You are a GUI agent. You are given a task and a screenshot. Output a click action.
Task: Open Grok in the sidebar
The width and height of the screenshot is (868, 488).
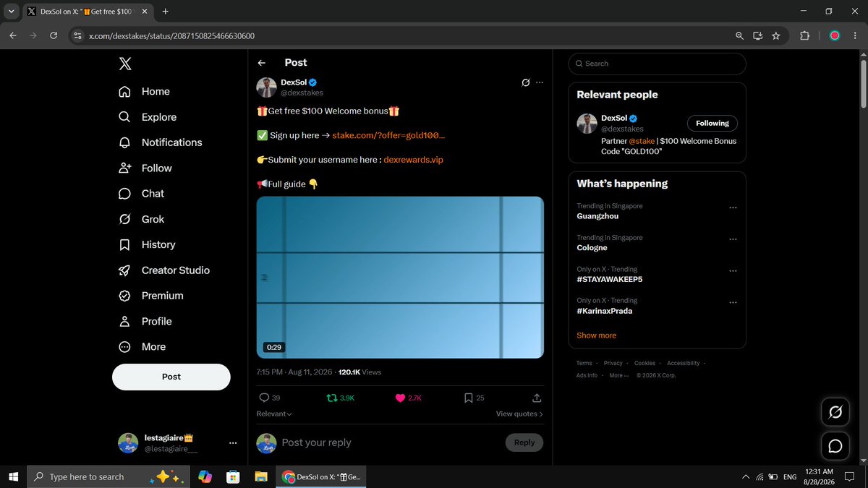141,219
